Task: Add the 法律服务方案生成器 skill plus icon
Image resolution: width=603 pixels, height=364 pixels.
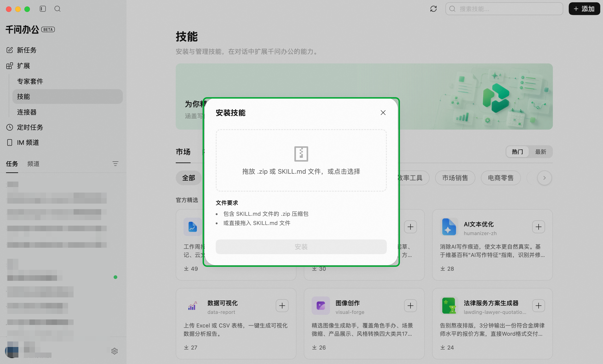Action: pyautogui.click(x=538, y=306)
